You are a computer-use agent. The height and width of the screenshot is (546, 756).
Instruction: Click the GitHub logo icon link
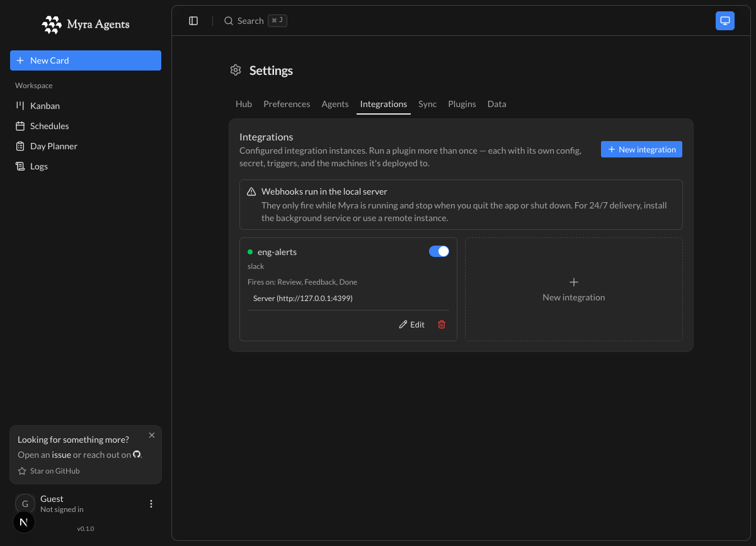click(x=137, y=454)
